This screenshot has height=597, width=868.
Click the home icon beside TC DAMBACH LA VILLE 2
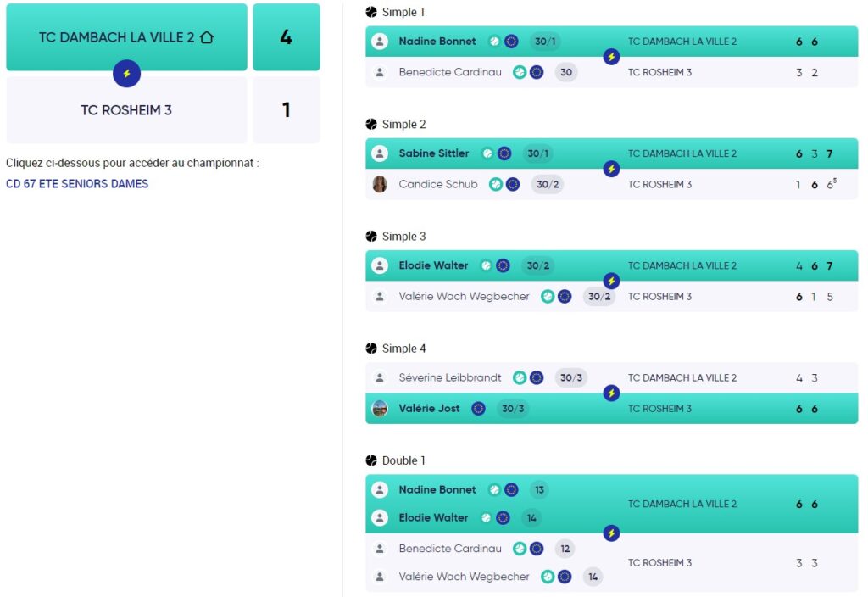point(206,37)
